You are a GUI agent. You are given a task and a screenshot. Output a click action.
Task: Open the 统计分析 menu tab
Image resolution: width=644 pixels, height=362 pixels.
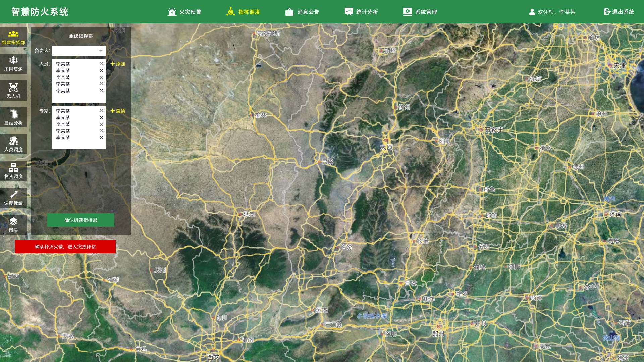[361, 12]
